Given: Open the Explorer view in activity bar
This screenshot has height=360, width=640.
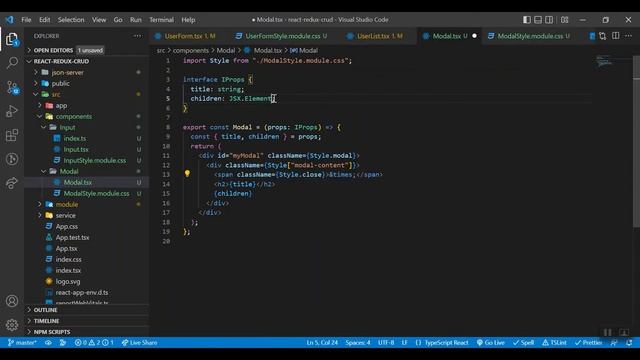Looking at the screenshot, I should click(12, 39).
